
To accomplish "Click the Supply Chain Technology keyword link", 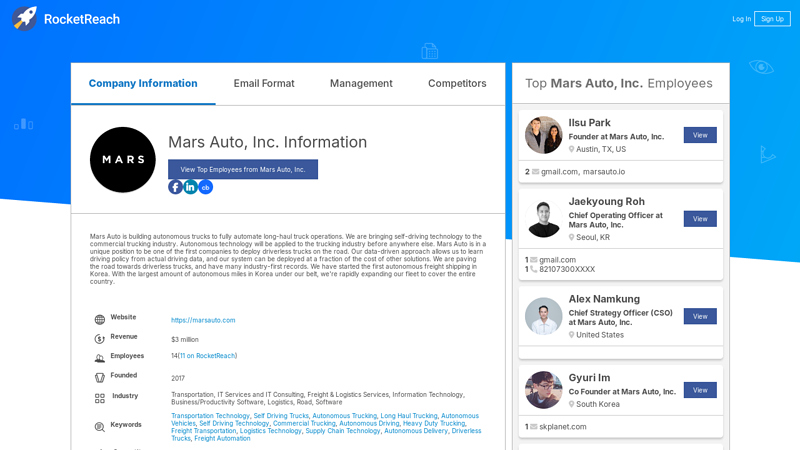I will (x=343, y=431).
